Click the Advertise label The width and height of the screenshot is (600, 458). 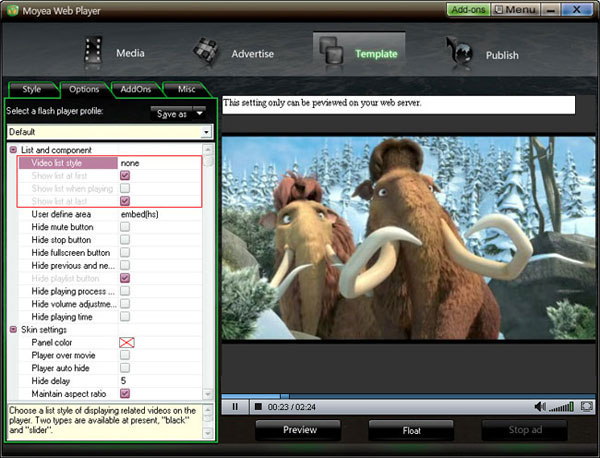[x=253, y=54]
